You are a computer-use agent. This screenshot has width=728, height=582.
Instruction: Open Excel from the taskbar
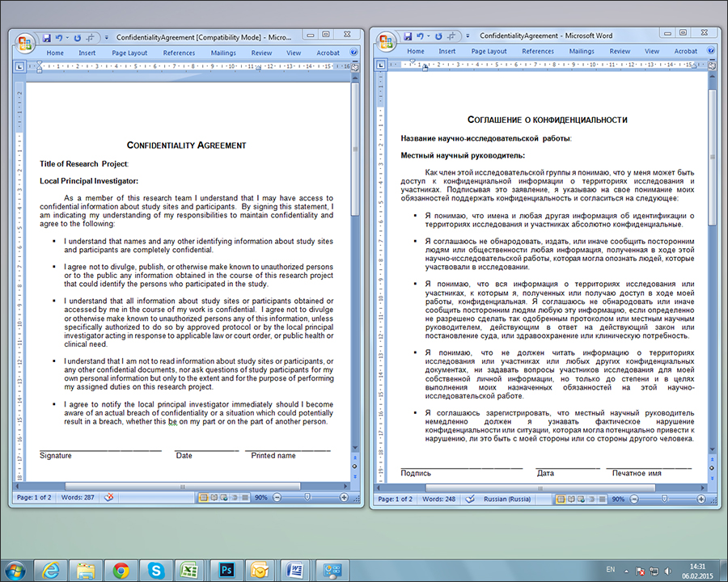tap(190, 570)
